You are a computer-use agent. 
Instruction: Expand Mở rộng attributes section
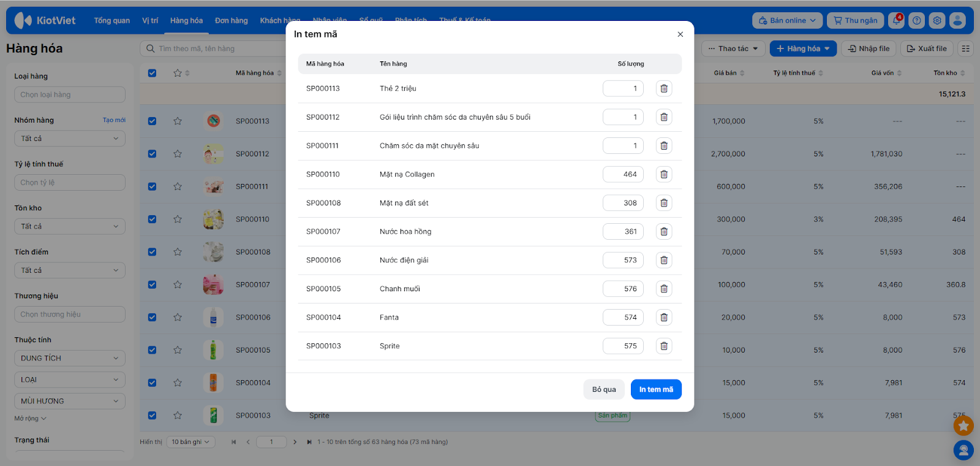point(30,418)
